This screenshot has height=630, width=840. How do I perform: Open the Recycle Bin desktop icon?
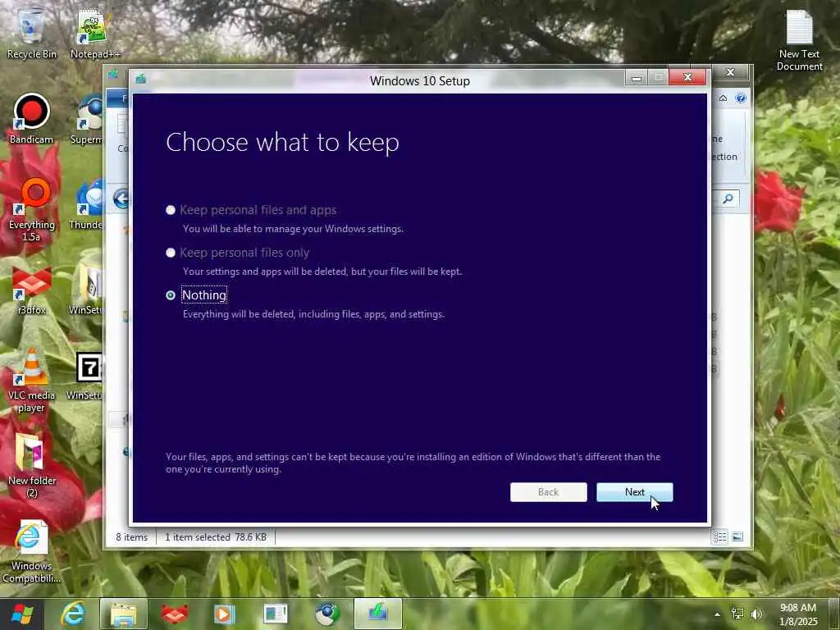click(31, 34)
